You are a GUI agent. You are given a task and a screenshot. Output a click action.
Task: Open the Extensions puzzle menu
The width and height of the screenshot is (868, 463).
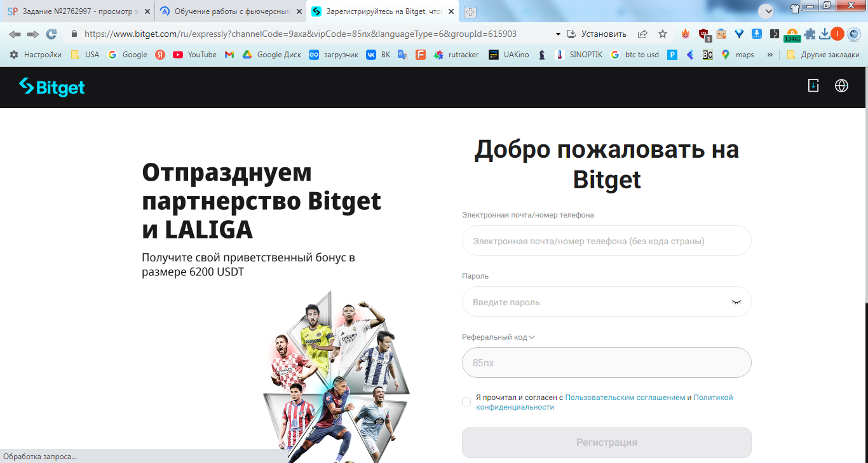tap(810, 34)
